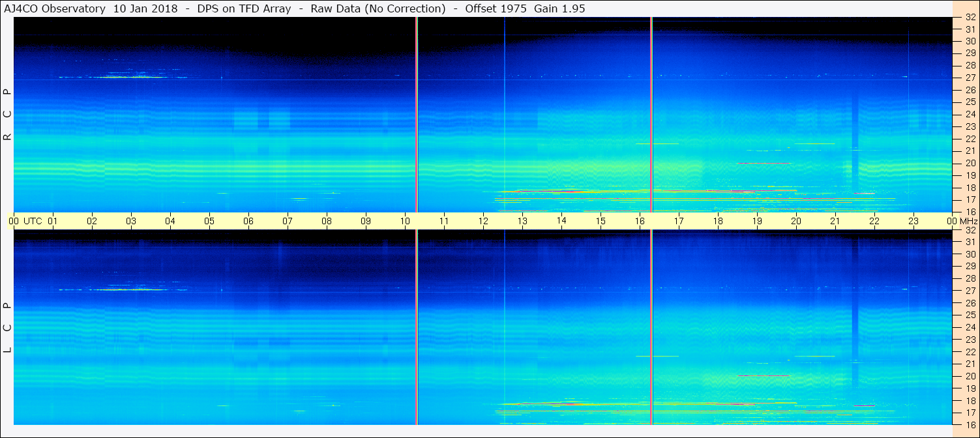Select hour label 05 on the UTC axis
Viewport: 980px width, 438px height.
tap(209, 221)
